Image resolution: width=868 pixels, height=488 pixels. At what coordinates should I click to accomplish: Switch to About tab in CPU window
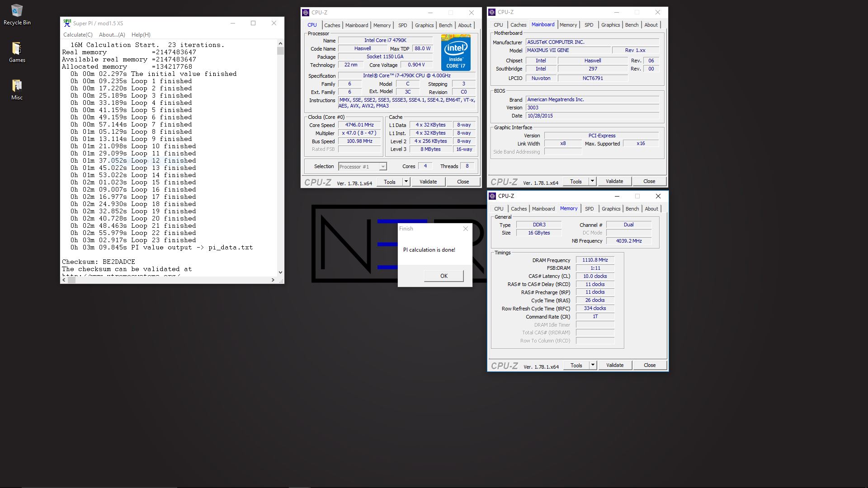coord(465,25)
